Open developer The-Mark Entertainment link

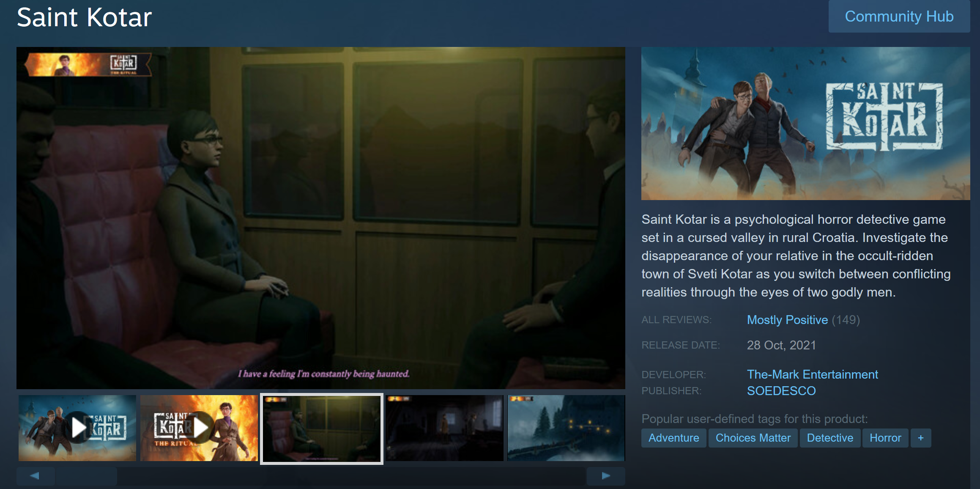[x=812, y=374]
